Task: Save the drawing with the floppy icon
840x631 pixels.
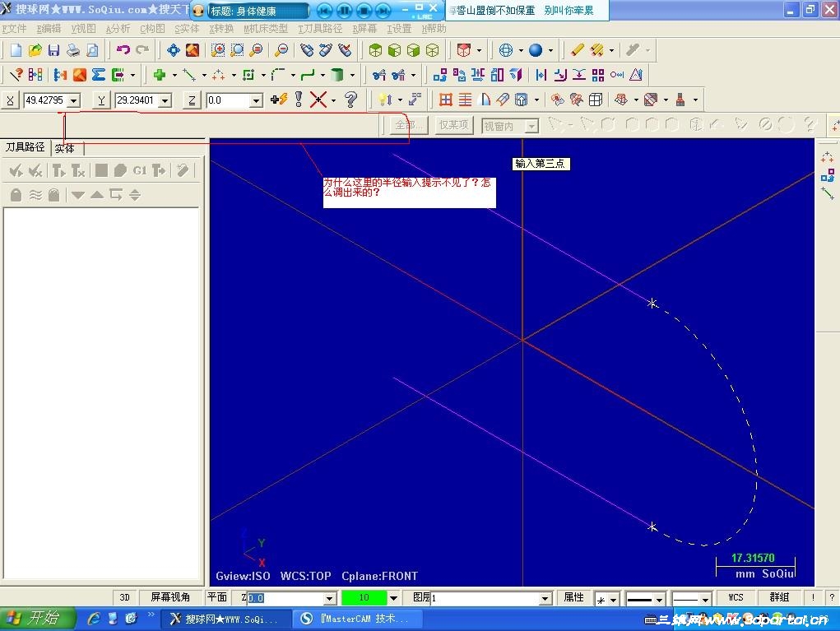Action: tap(53, 50)
